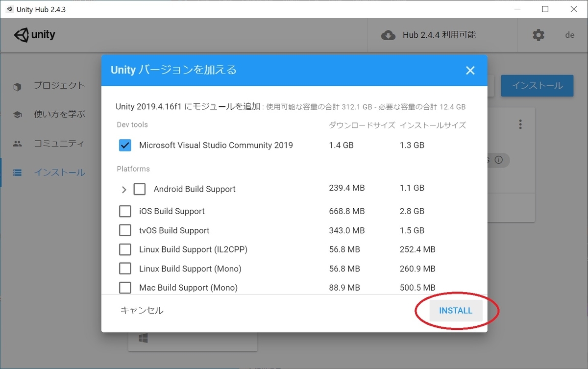Click the INSTALL button in the dialog
588x369 pixels.
coord(456,311)
